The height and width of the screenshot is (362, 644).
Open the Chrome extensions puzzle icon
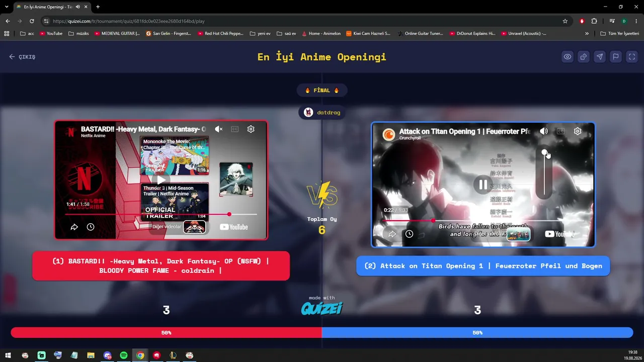point(594,21)
